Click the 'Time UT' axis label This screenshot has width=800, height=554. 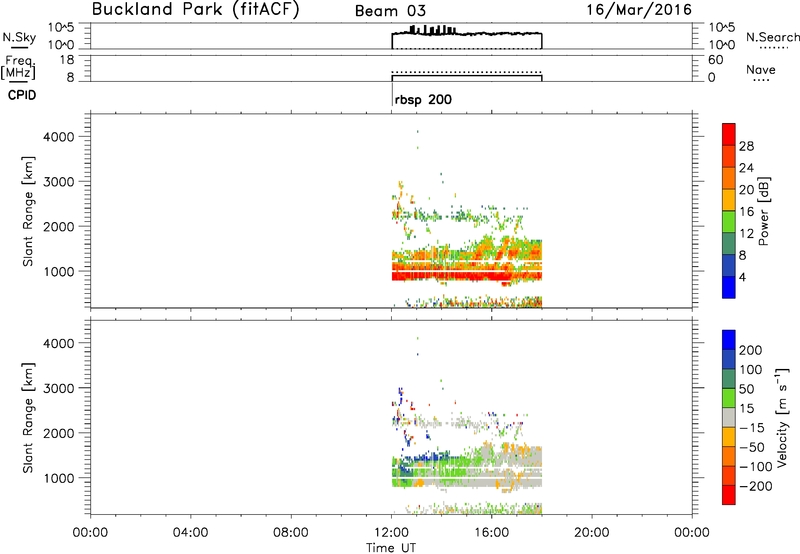point(391,548)
